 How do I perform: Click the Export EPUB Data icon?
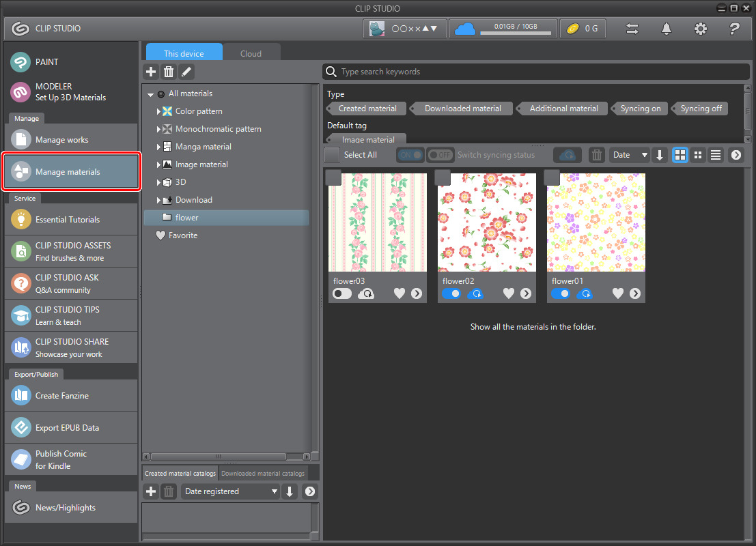(x=20, y=427)
